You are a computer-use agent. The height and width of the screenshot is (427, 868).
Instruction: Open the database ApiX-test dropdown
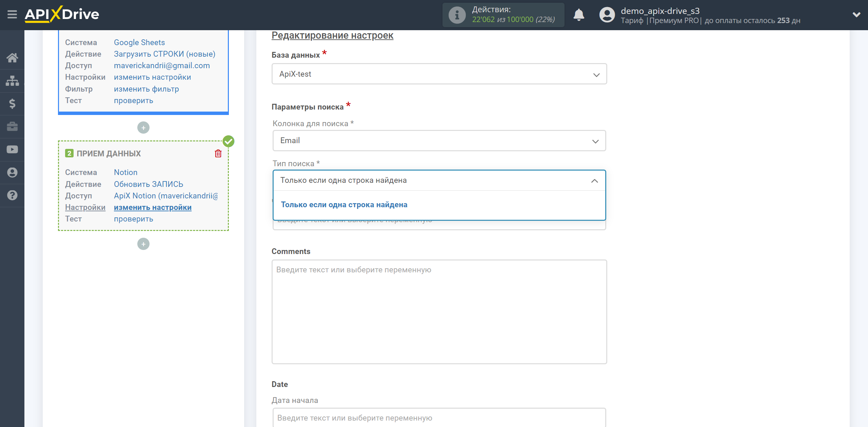[x=439, y=74]
